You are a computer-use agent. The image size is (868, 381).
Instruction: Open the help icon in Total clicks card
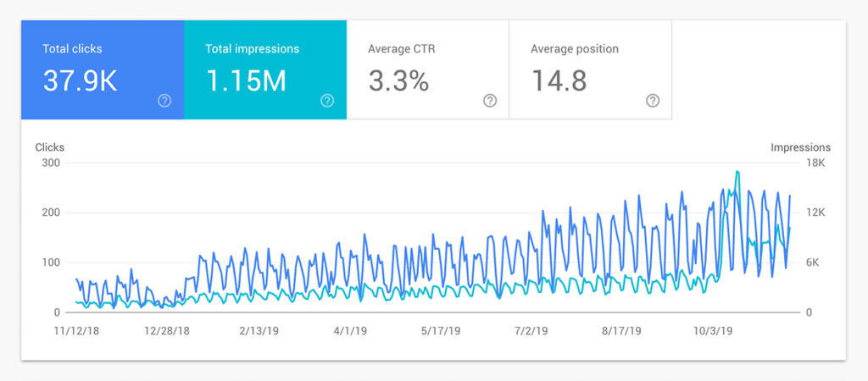coord(164,101)
